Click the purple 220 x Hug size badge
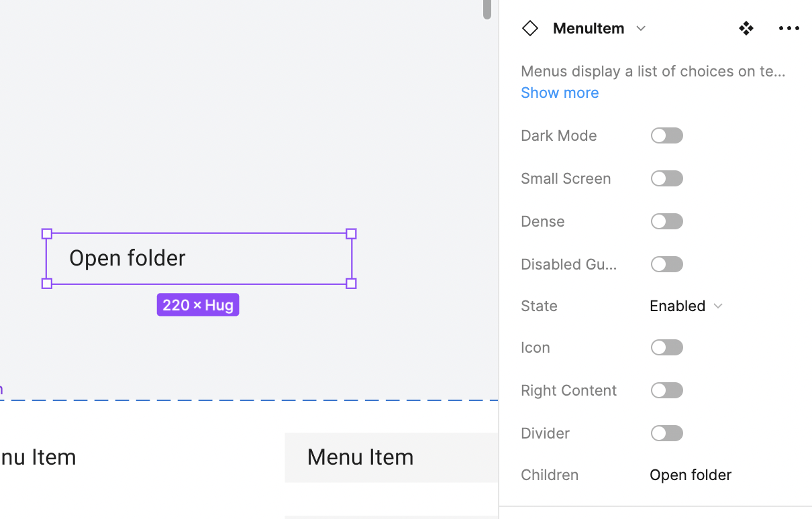This screenshot has height=519, width=812. point(198,304)
